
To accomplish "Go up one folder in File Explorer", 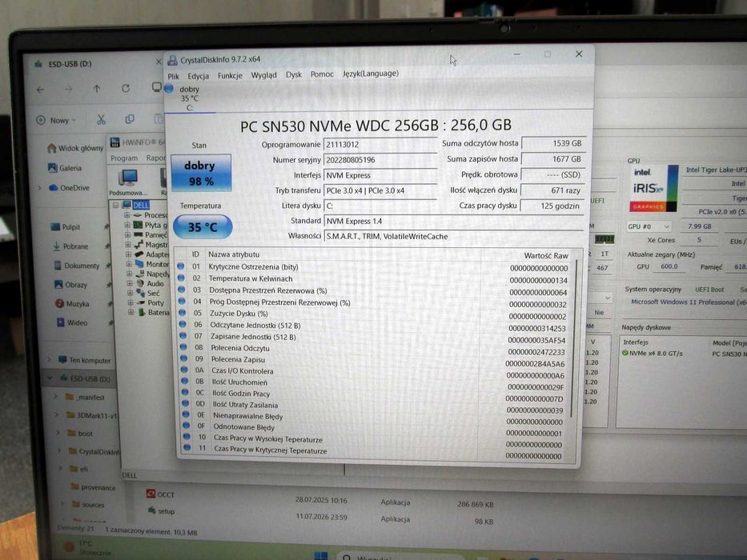I will tap(97, 89).
